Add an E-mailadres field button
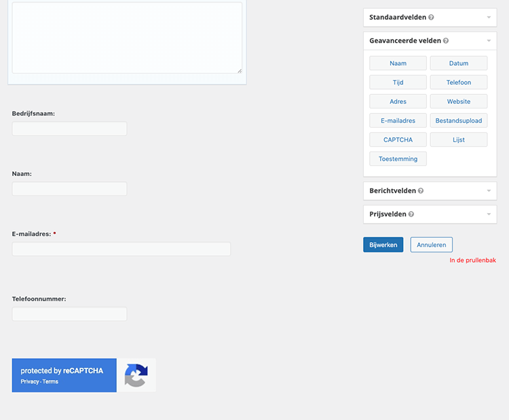 [398, 121]
